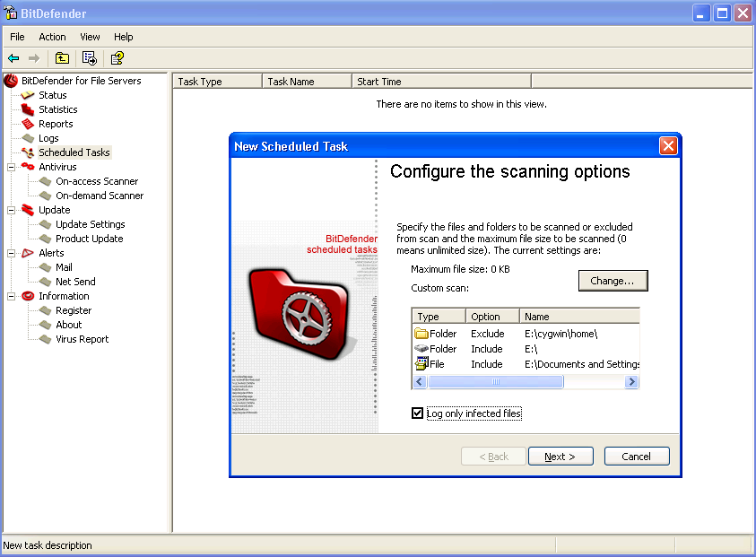Click the Up one level folder icon

(62, 58)
